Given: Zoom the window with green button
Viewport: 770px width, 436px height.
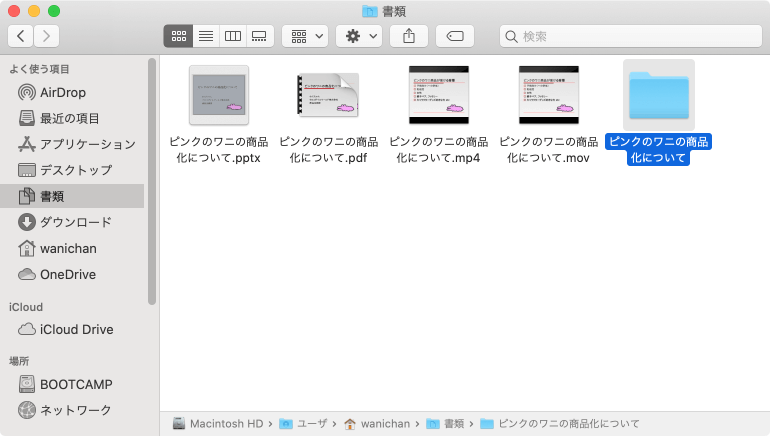Looking at the screenshot, I should (54, 11).
